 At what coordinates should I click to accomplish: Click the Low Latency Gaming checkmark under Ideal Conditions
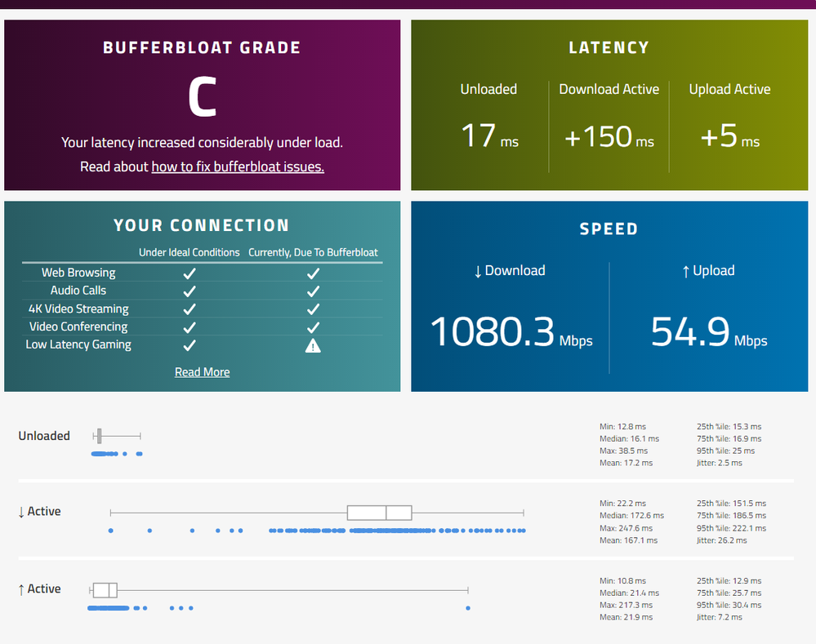coord(190,345)
